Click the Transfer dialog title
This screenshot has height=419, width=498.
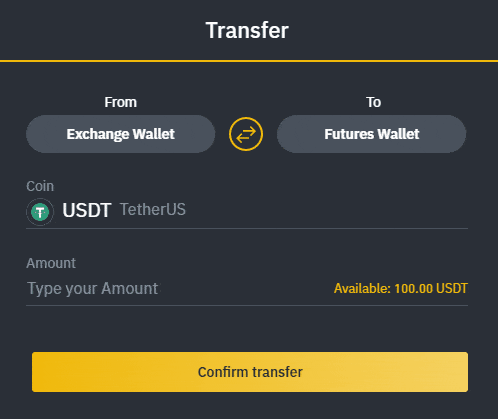point(247,30)
